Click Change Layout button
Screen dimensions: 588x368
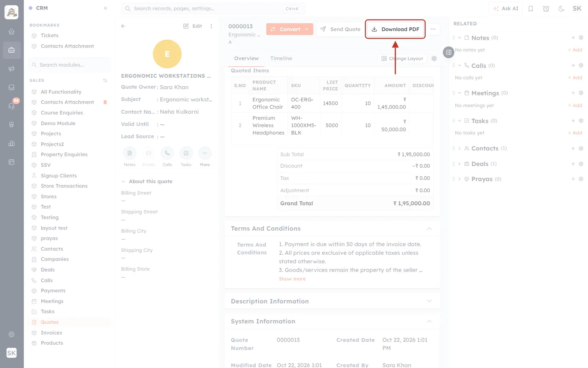pos(402,58)
